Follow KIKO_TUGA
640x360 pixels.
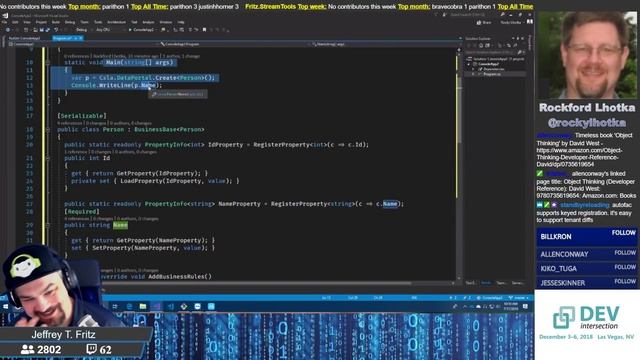coord(625,267)
